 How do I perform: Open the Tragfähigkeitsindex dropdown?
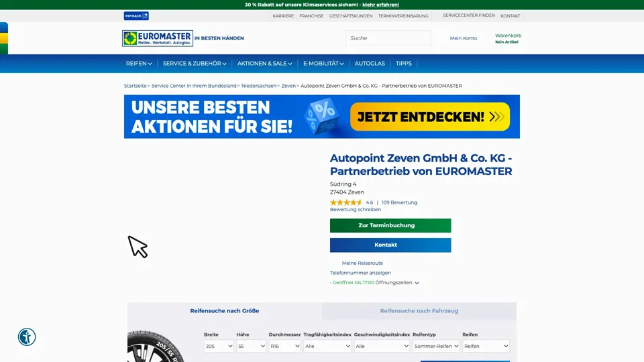point(327,346)
